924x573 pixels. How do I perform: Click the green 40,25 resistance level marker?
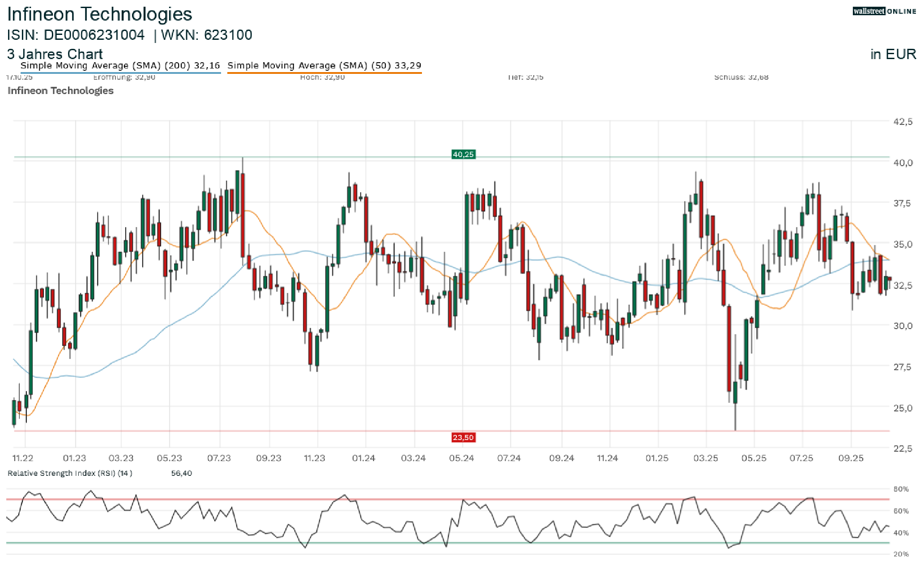(x=463, y=154)
